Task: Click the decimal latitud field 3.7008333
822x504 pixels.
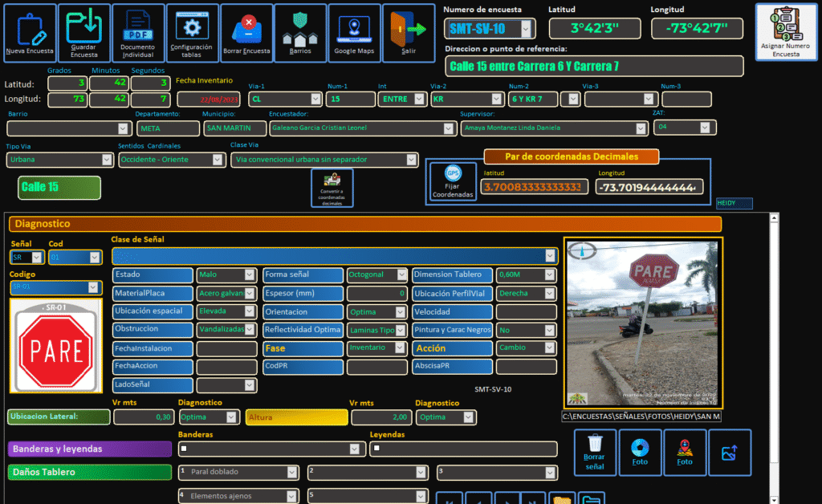Action: click(x=534, y=187)
